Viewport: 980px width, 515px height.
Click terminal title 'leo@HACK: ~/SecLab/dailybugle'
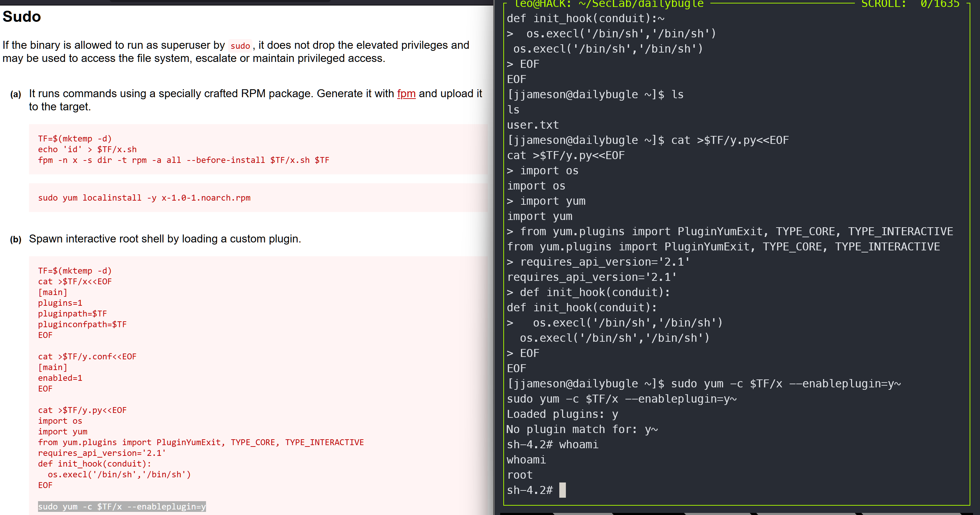click(609, 4)
